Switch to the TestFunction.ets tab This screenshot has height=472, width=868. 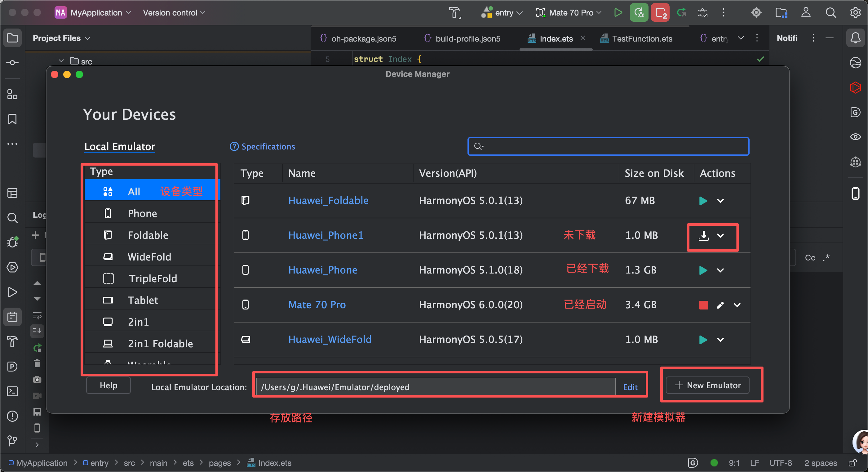tap(642, 39)
